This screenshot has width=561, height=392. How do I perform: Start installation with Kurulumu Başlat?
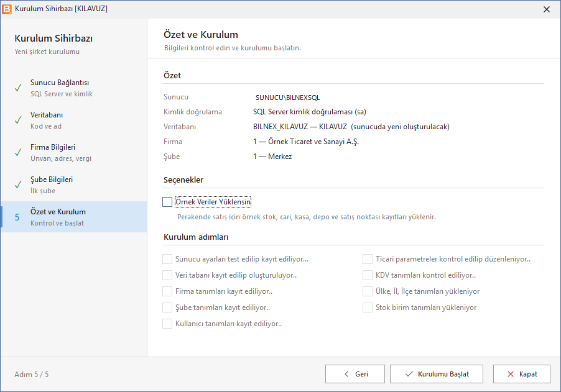tap(437, 374)
